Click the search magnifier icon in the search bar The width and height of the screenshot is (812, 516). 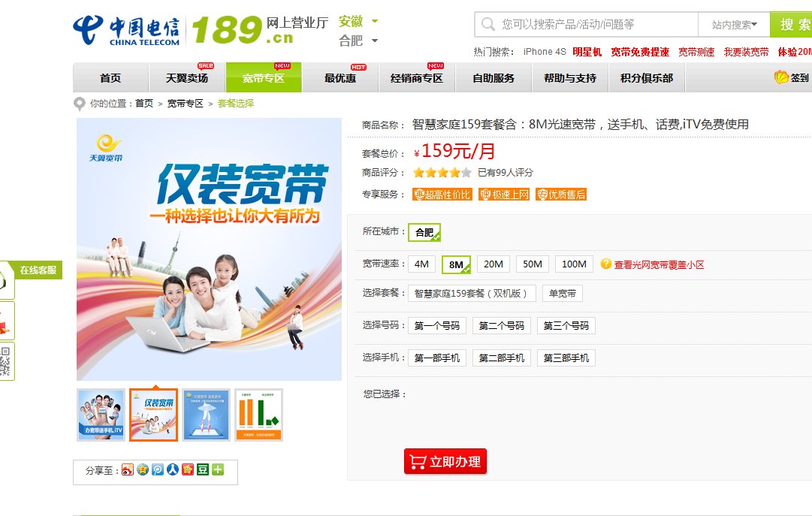coord(487,24)
